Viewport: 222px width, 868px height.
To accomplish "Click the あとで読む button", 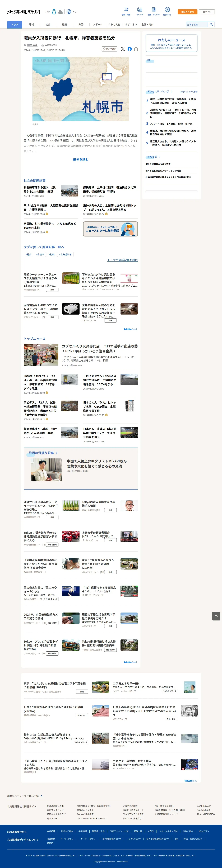I will coord(109,49).
